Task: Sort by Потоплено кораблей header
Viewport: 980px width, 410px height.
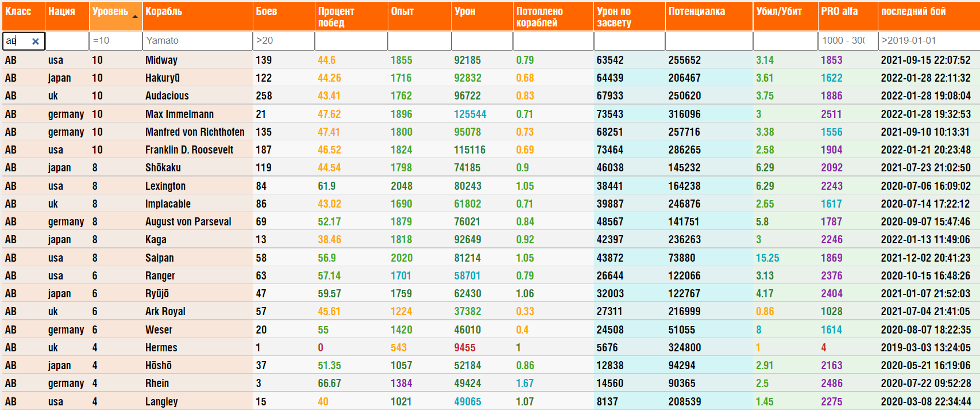Action: coord(539,17)
